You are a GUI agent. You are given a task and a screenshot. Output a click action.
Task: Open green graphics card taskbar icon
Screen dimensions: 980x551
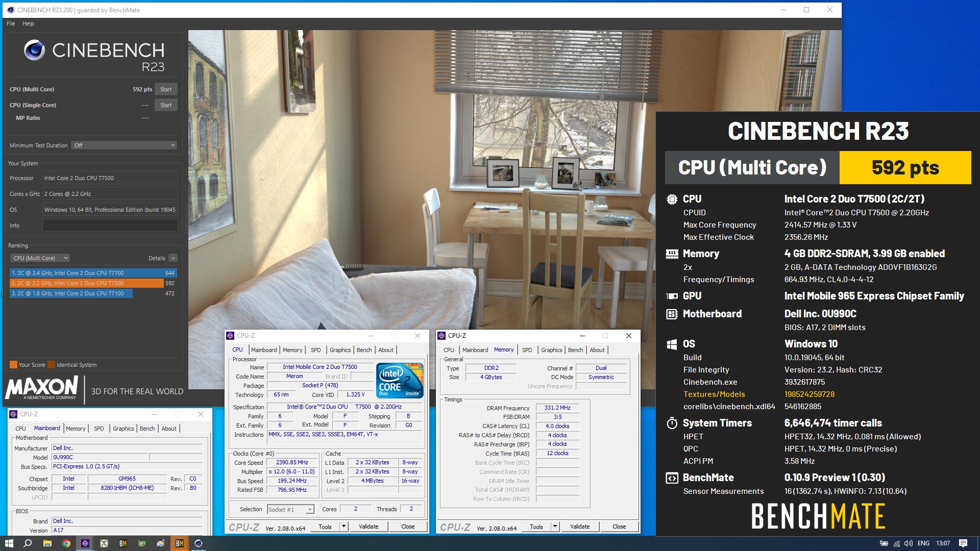pyautogui.click(x=142, y=543)
